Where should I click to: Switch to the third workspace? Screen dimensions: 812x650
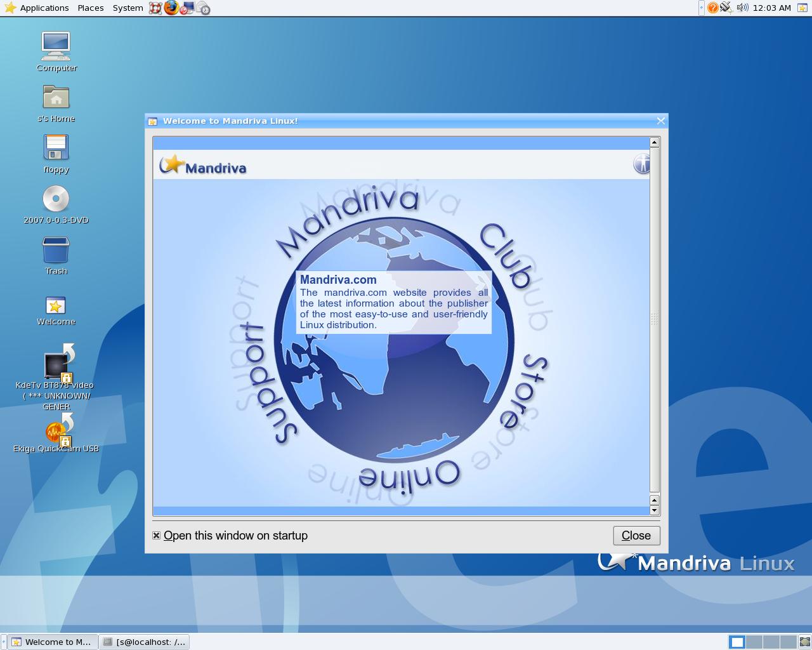(x=771, y=642)
